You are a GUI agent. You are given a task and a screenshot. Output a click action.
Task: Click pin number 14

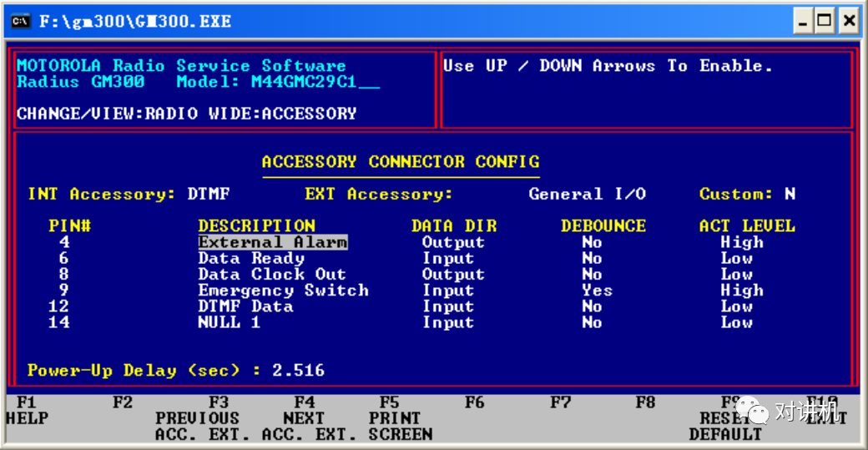tap(58, 323)
